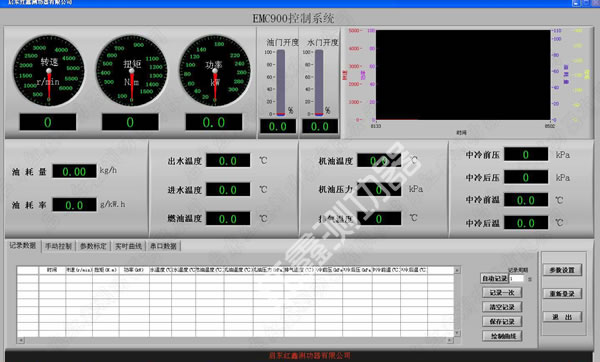Click the 机油温度 value display
600x362 pixels.
tap(379, 161)
